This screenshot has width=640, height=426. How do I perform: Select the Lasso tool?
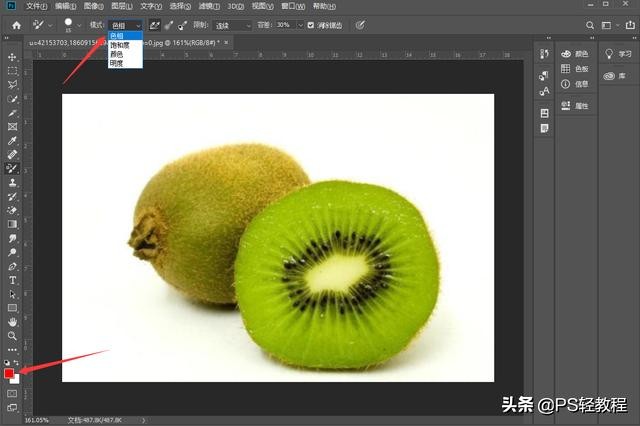click(x=12, y=84)
